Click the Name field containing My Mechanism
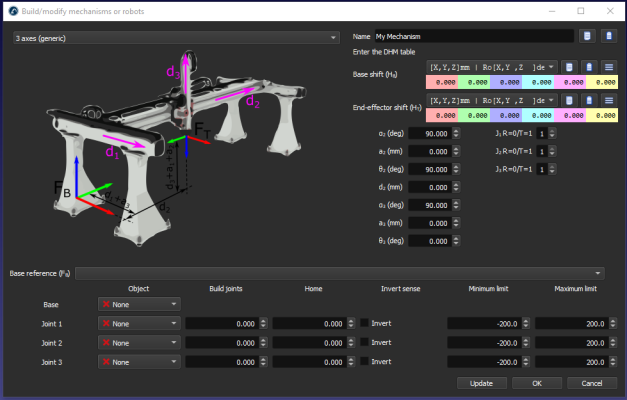627x400 pixels. coord(474,36)
